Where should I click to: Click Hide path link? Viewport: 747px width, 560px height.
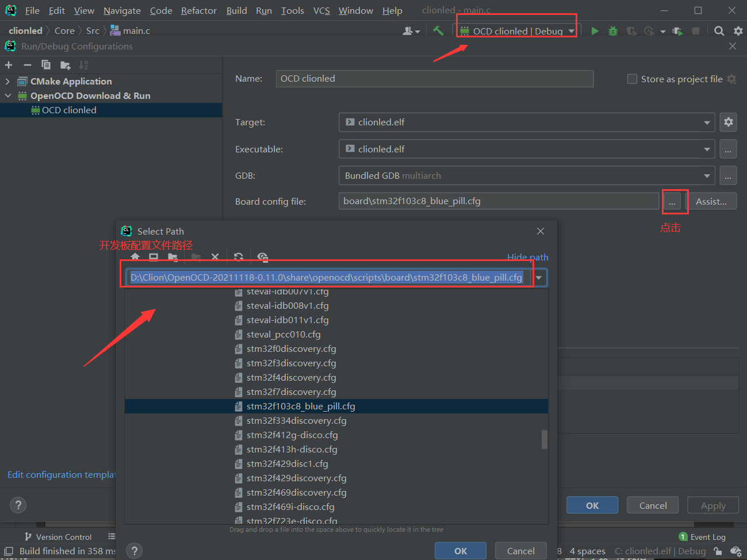tap(527, 257)
